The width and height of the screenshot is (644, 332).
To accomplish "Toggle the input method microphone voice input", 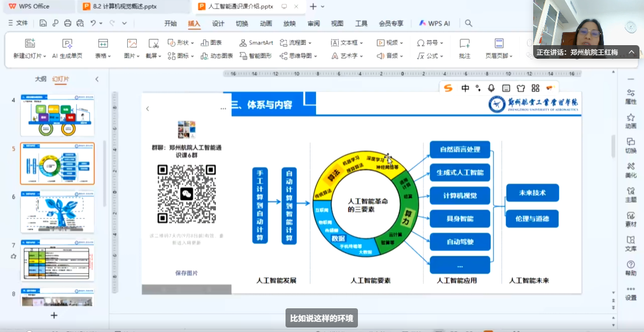I will click(x=491, y=88).
